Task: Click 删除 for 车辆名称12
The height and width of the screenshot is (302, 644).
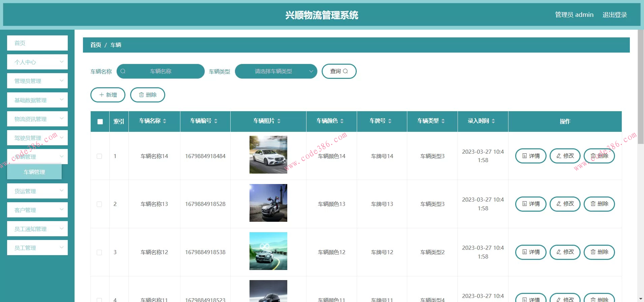Action: click(599, 252)
